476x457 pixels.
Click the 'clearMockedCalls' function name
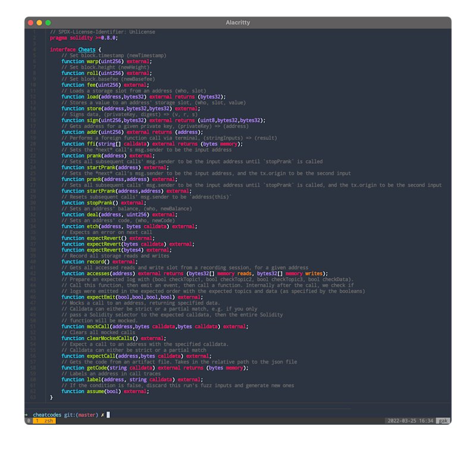(x=109, y=339)
